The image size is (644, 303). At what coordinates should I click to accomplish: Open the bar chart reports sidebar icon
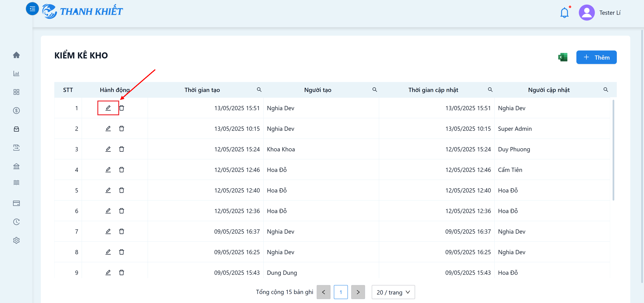16,73
